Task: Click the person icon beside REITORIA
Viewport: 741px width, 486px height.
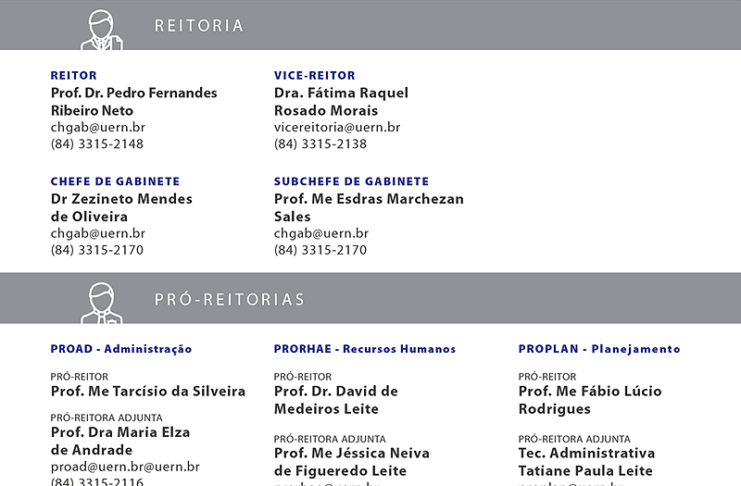Action: click(x=102, y=29)
